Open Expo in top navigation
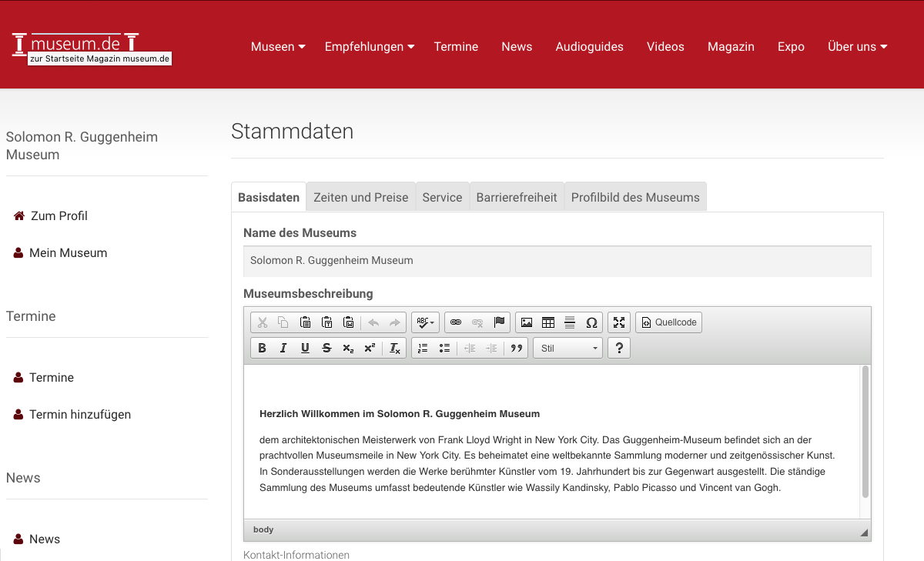The image size is (924, 561). (x=791, y=47)
